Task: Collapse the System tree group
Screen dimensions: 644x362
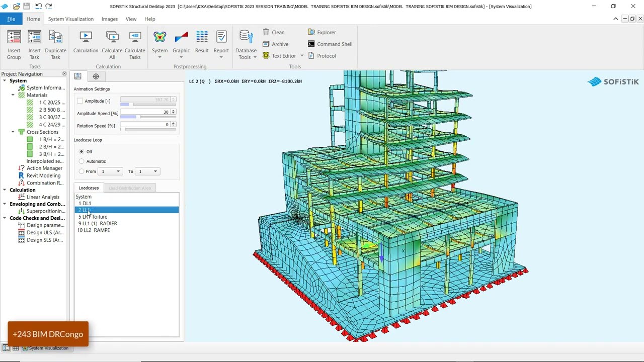Action: (5, 80)
